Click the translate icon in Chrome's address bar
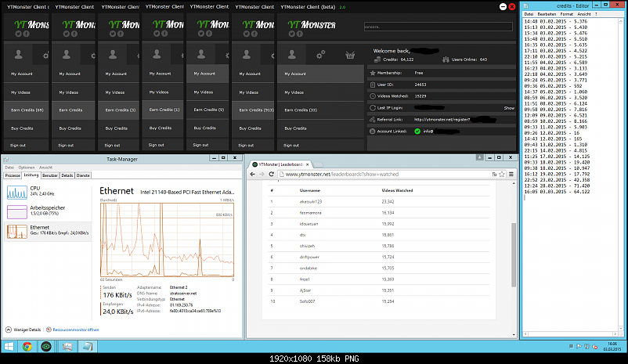628x364 pixels. click(494, 175)
